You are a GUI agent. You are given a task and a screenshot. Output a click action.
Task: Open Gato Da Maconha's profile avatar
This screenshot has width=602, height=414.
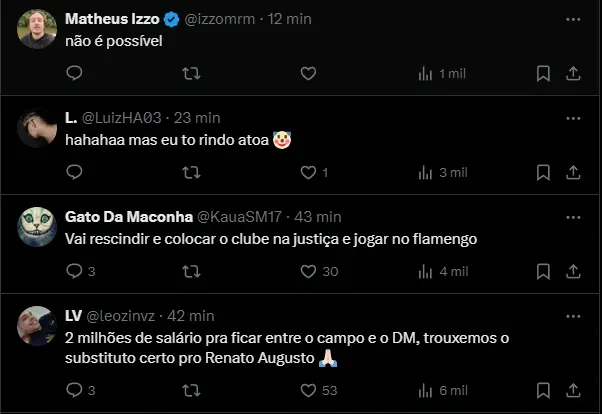coord(37,226)
